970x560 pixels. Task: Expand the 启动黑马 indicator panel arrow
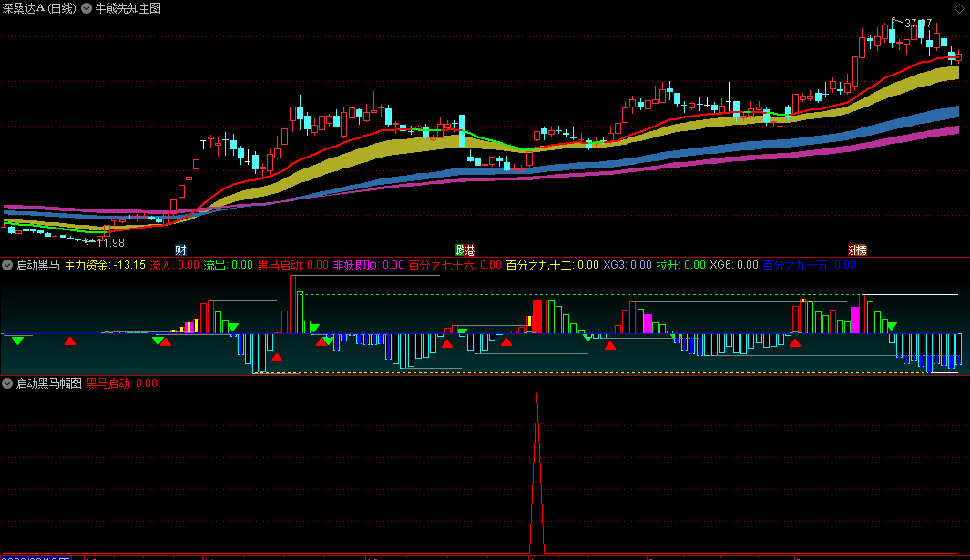coord(7,265)
